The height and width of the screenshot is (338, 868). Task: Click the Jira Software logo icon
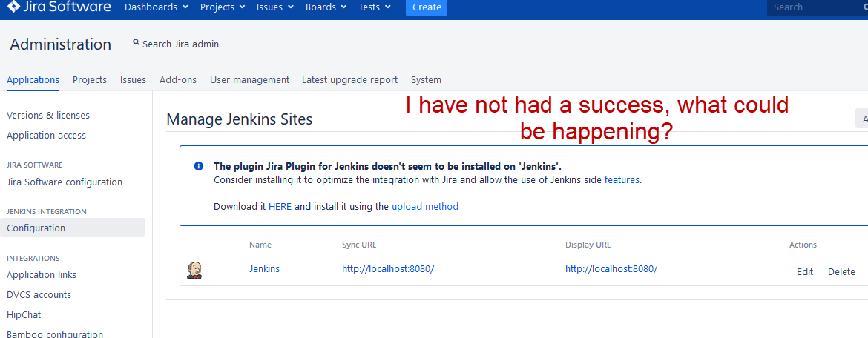[13, 7]
